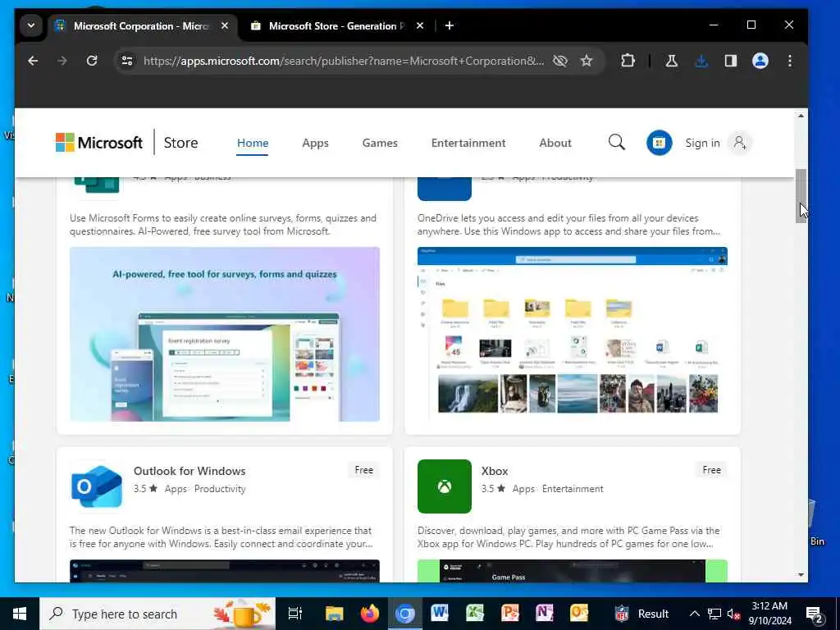Open the Extensions puzzle icon

coord(628,61)
